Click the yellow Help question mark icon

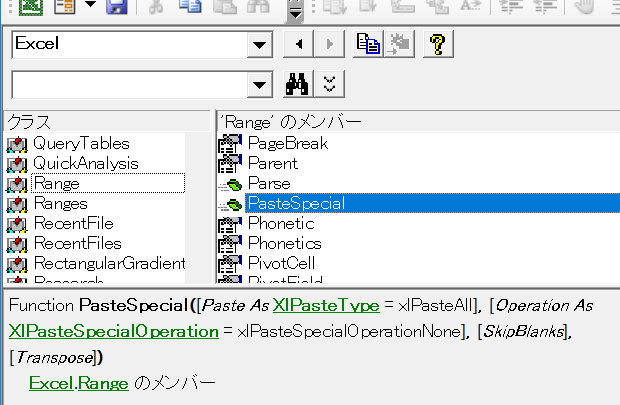(438, 44)
